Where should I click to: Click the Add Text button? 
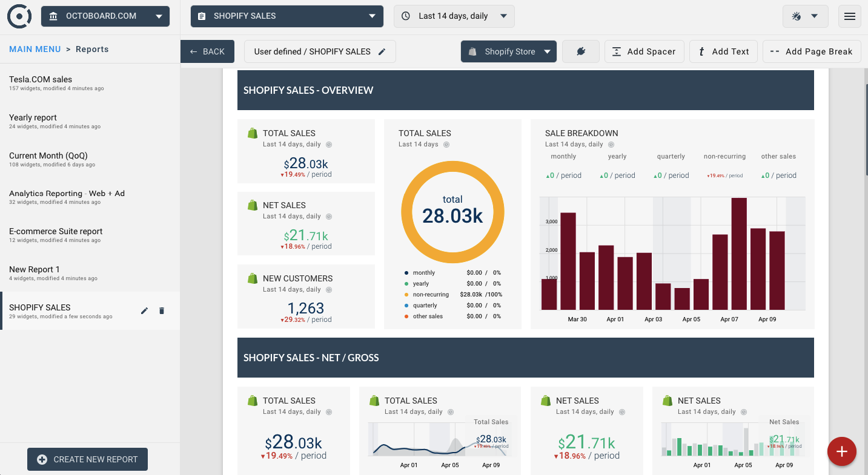click(723, 51)
